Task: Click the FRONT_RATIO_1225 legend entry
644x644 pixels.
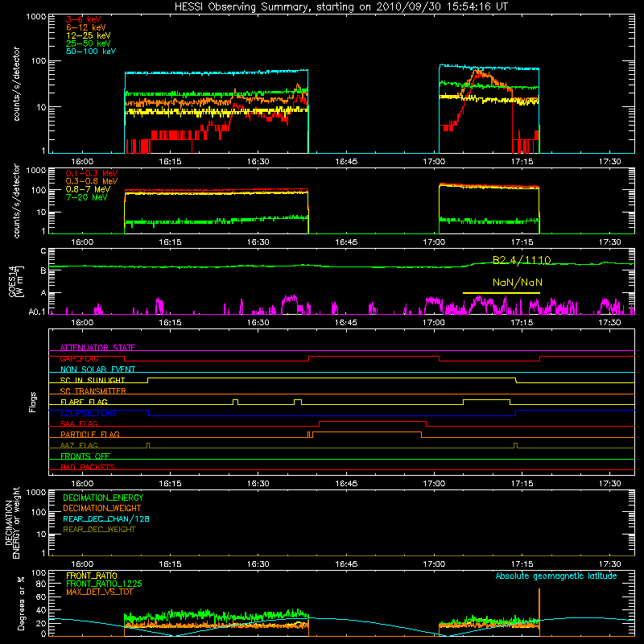Action: pos(104,584)
